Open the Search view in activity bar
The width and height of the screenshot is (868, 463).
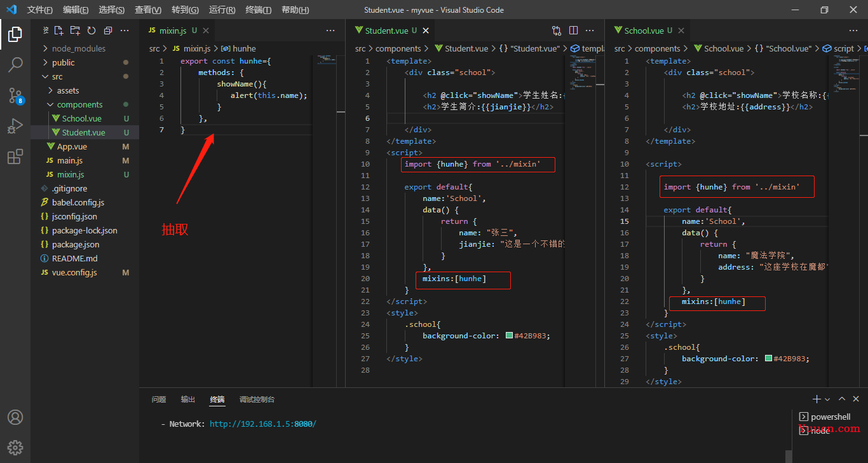15,65
